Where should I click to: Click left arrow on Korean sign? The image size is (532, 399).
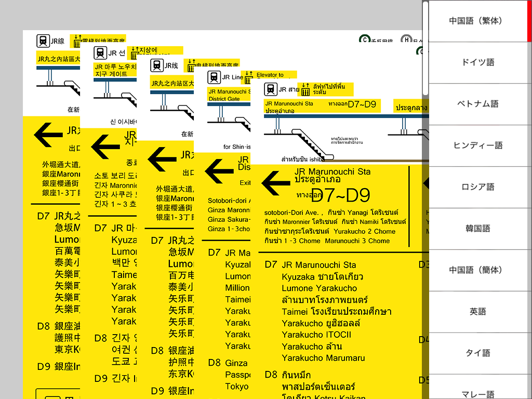[105, 147]
